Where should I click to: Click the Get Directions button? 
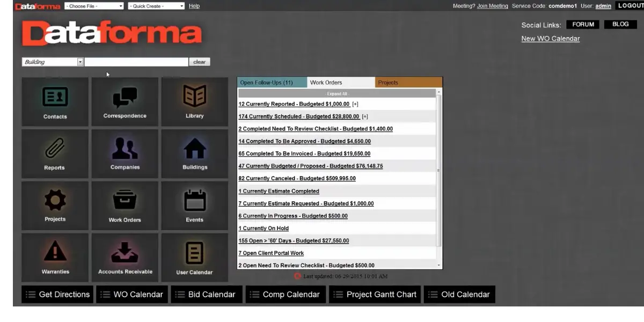57,294
